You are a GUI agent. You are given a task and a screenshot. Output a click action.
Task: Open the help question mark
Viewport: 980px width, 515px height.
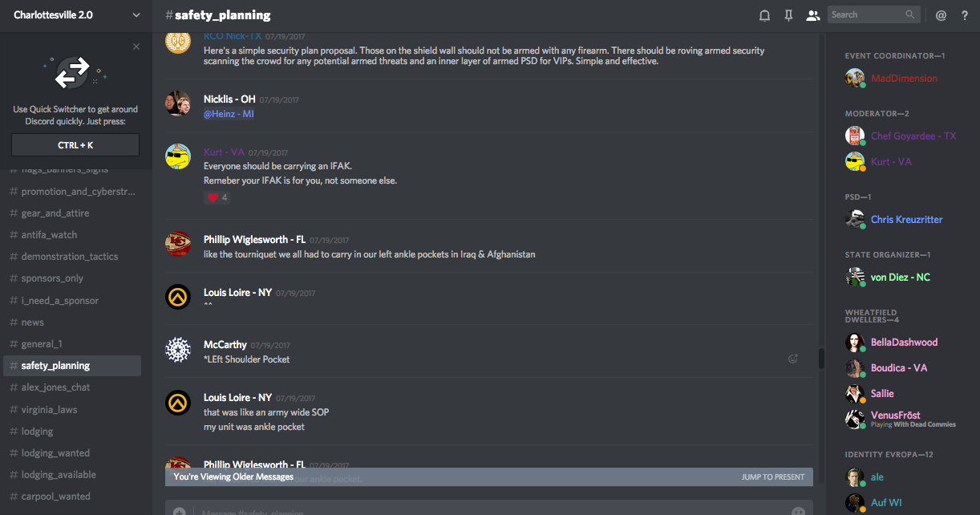pyautogui.click(x=965, y=15)
